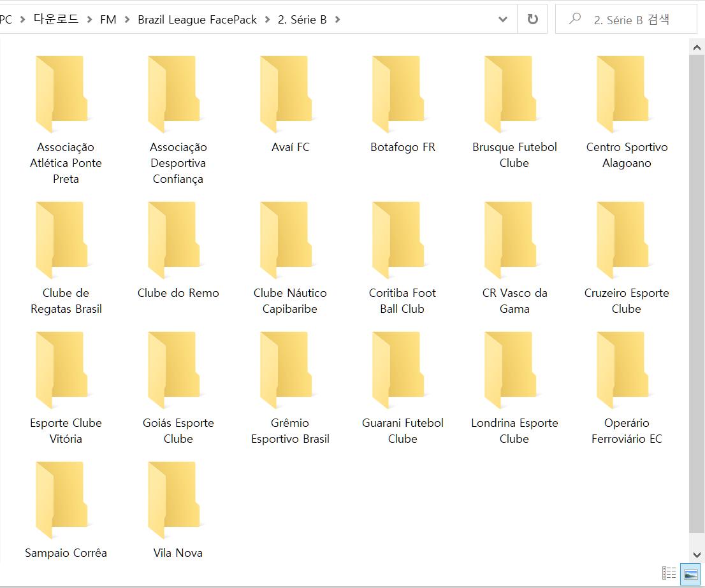This screenshot has height=588, width=705.
Task: Click the Vila Nova folder name
Action: tap(178, 553)
